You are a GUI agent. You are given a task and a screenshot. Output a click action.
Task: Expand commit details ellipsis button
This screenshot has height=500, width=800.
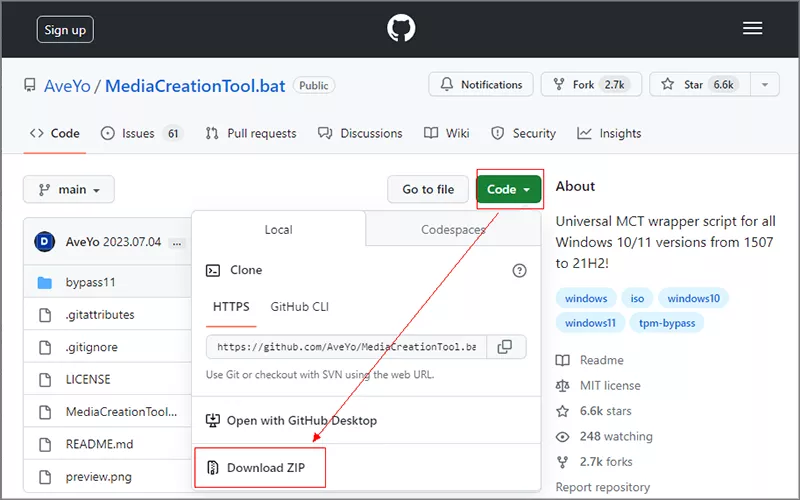click(x=177, y=243)
